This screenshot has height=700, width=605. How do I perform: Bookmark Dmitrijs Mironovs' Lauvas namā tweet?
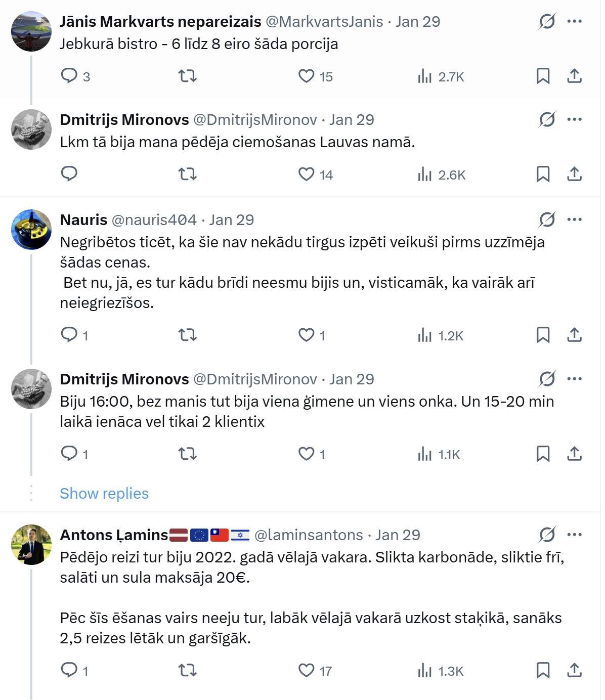[x=543, y=174]
